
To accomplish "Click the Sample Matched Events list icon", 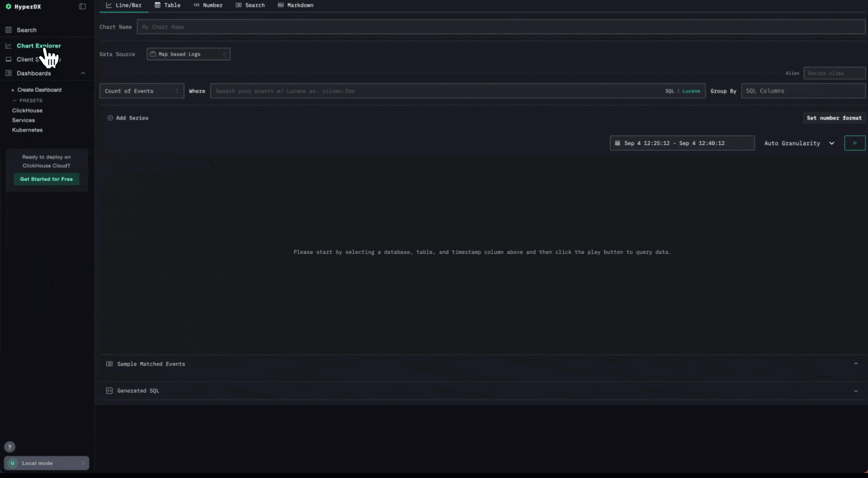I will (x=109, y=364).
